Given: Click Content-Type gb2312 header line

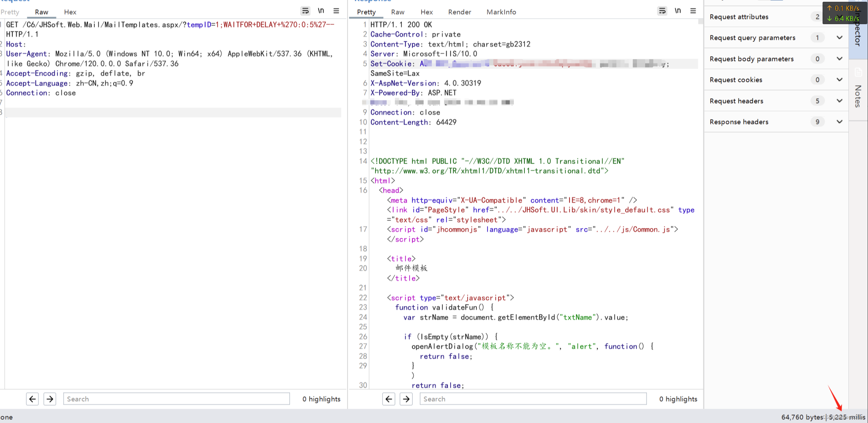Looking at the screenshot, I should [450, 44].
